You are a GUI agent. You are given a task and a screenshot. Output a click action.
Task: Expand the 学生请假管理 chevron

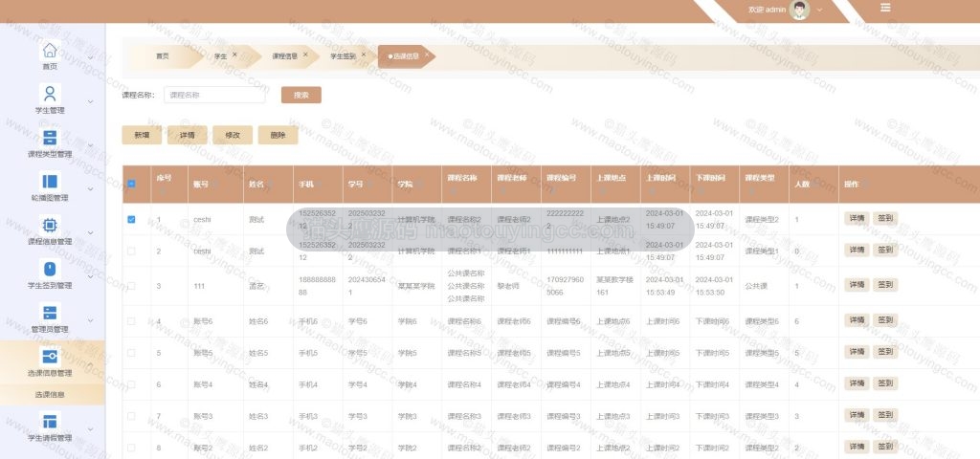coord(90,429)
